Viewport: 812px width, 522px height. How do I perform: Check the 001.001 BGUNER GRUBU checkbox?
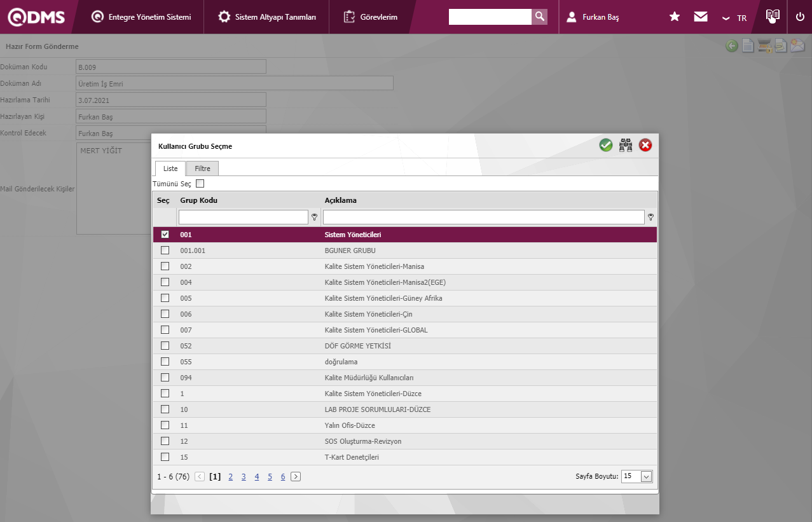coord(165,251)
